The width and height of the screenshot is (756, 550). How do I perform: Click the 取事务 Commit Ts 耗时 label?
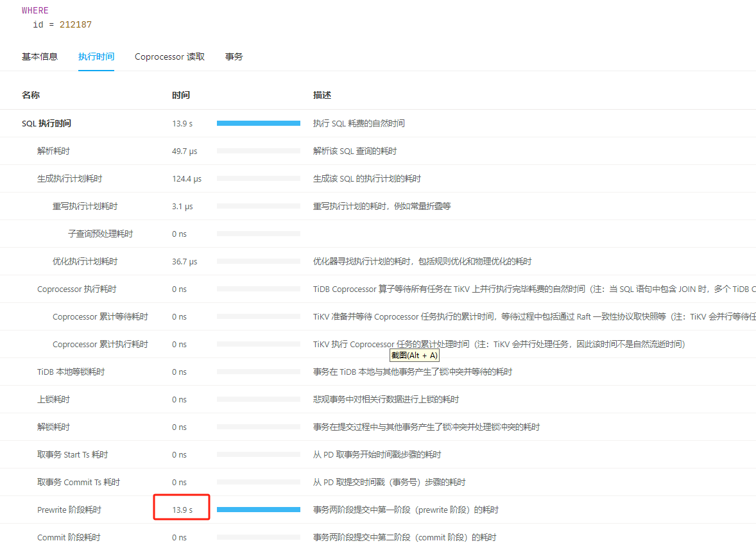tap(78, 482)
